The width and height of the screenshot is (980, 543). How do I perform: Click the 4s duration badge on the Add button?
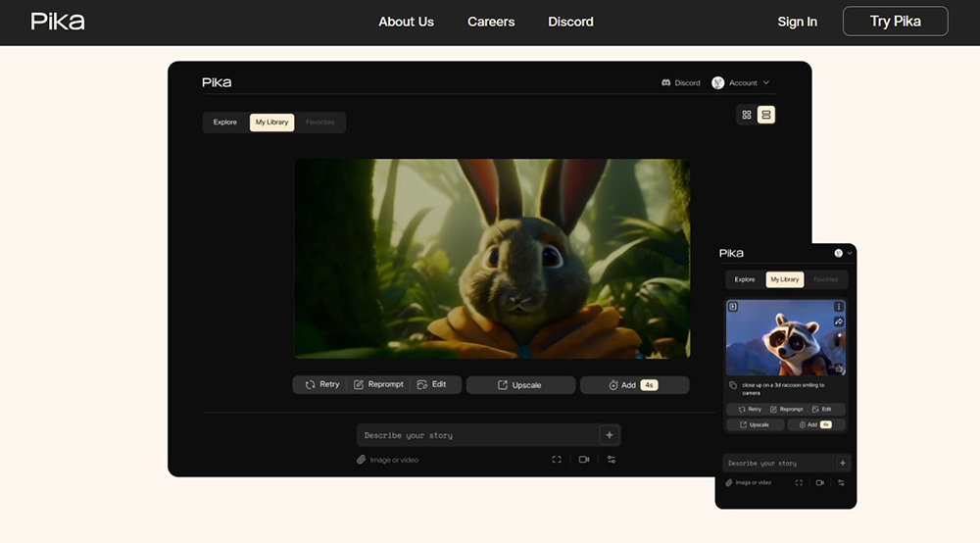click(649, 385)
